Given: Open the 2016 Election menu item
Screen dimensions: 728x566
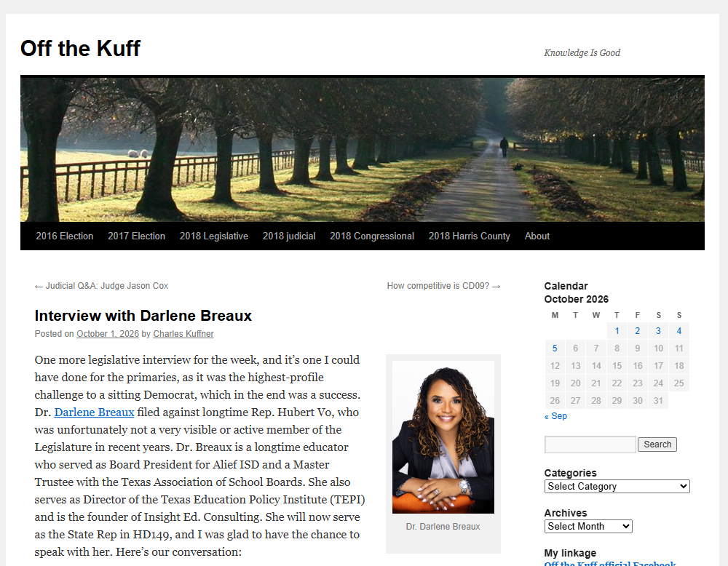Looking at the screenshot, I should 65,236.
